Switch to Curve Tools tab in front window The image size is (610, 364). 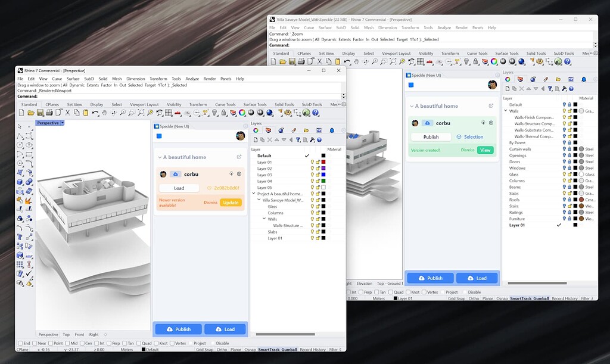click(x=225, y=104)
